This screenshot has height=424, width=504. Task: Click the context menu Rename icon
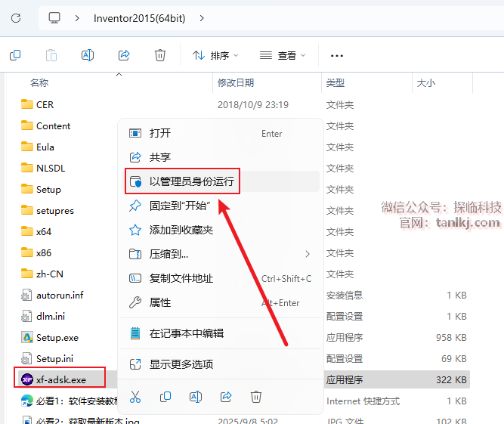click(x=196, y=397)
